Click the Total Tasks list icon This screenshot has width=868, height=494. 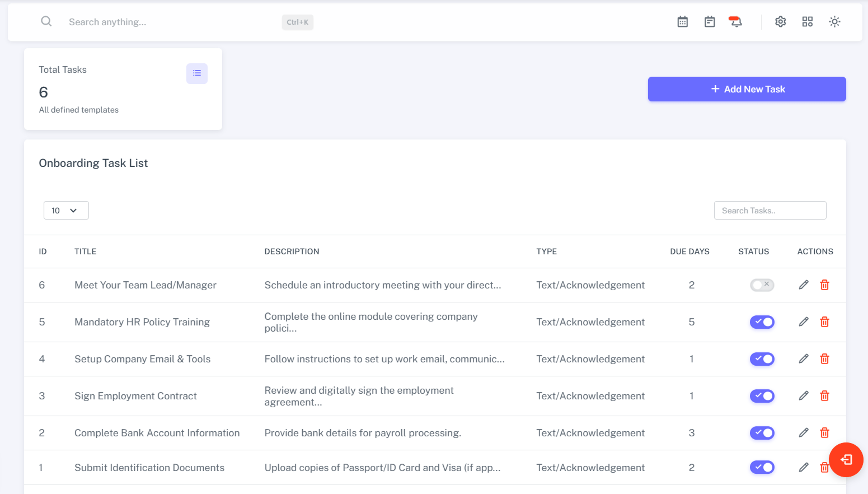coord(197,73)
